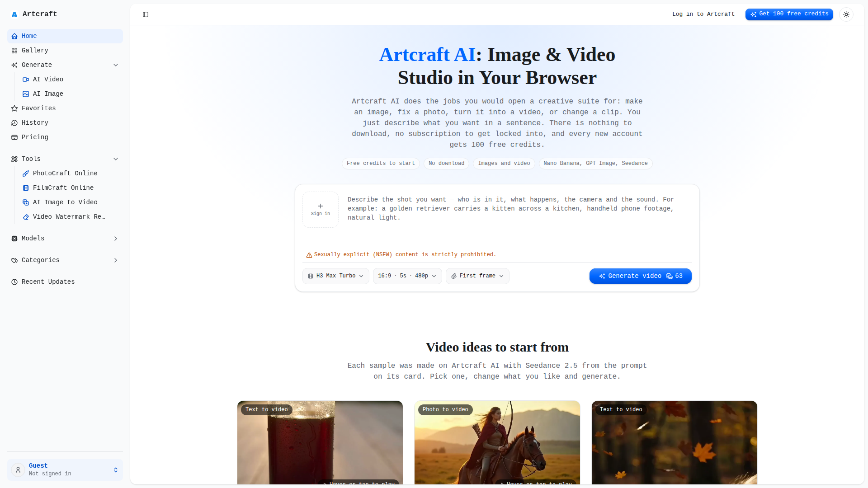
Task: Open the First frame dropdown
Action: pos(477,276)
